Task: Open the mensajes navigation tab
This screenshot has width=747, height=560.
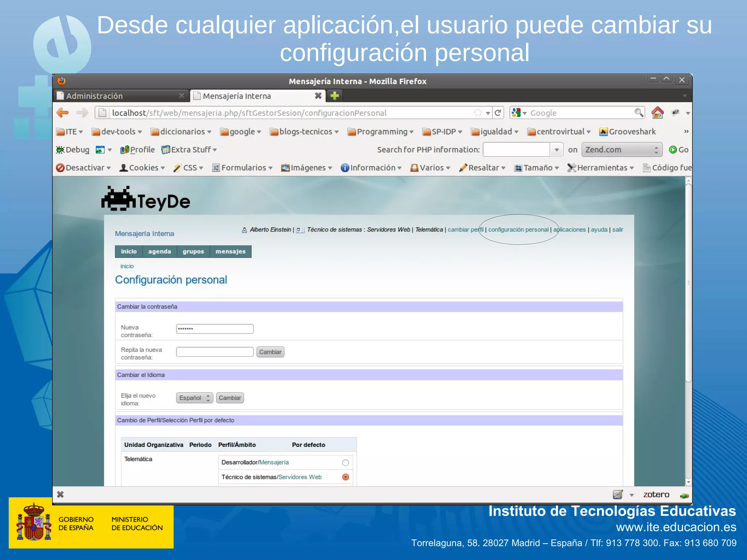Action: pyautogui.click(x=231, y=252)
